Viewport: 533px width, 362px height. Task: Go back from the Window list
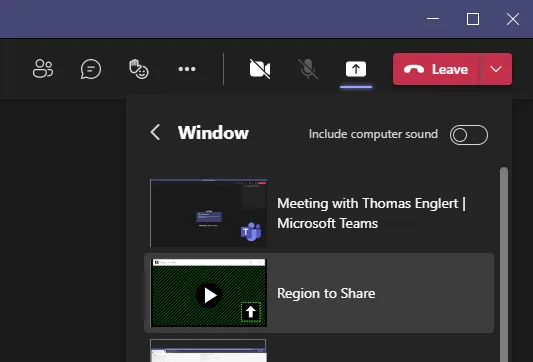pyautogui.click(x=155, y=132)
